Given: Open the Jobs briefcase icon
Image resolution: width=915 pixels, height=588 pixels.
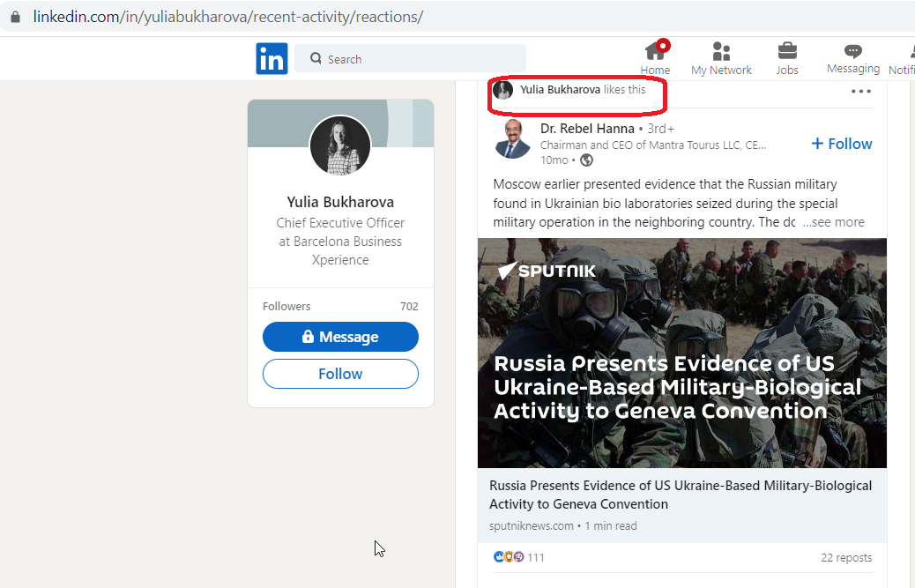Looking at the screenshot, I should 787,51.
